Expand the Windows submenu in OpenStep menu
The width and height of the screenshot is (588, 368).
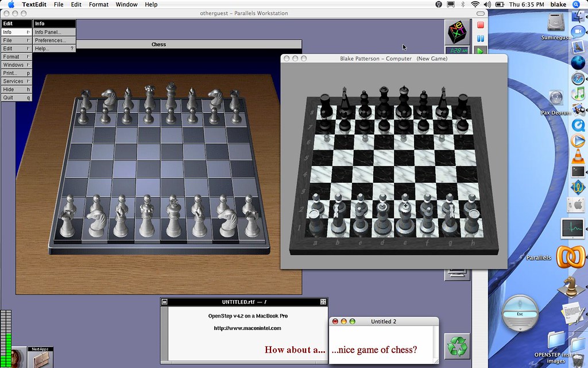tap(16, 65)
